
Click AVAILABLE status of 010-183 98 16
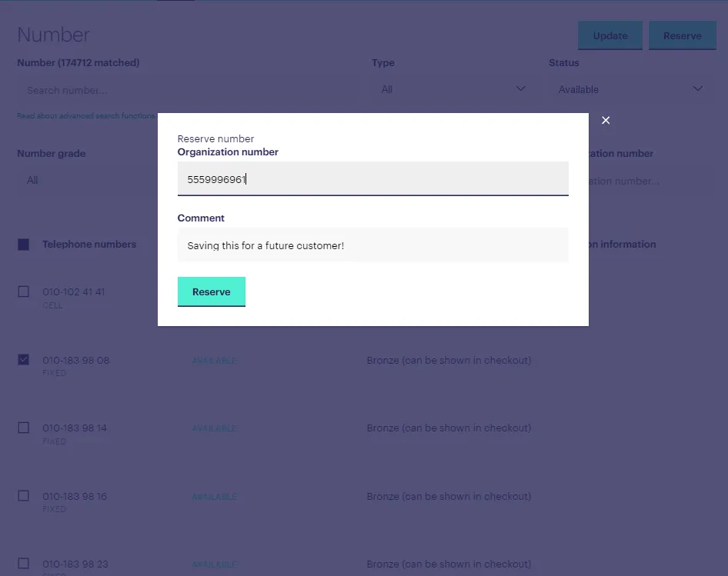pyautogui.click(x=215, y=497)
